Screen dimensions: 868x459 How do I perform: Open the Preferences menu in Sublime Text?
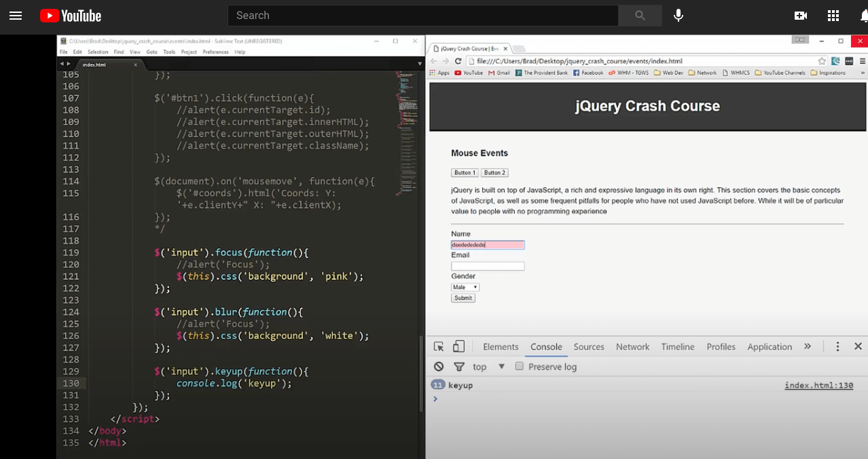215,52
